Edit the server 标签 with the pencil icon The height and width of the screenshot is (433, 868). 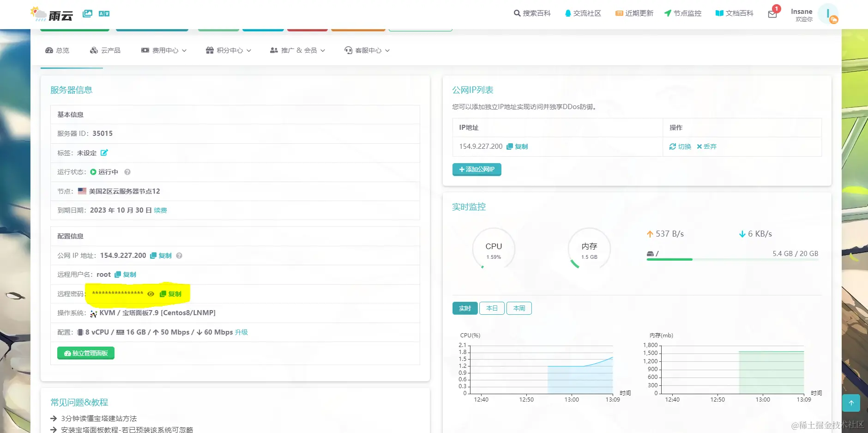coord(104,152)
